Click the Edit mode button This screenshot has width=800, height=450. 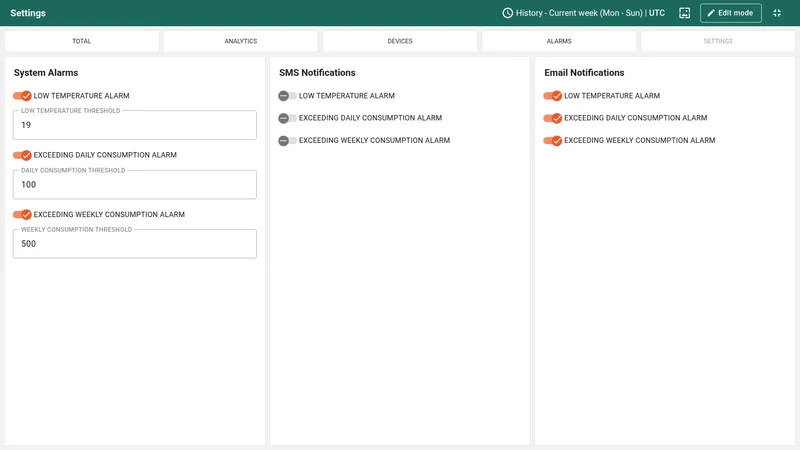731,13
